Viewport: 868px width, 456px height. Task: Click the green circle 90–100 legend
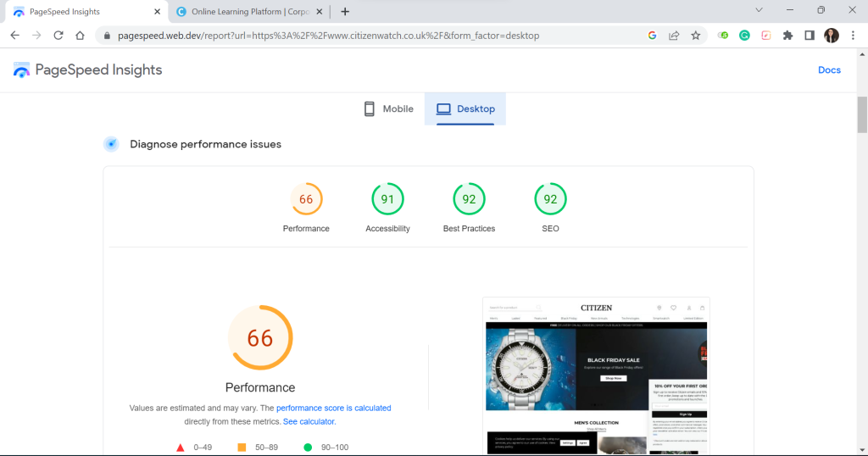tap(326, 448)
